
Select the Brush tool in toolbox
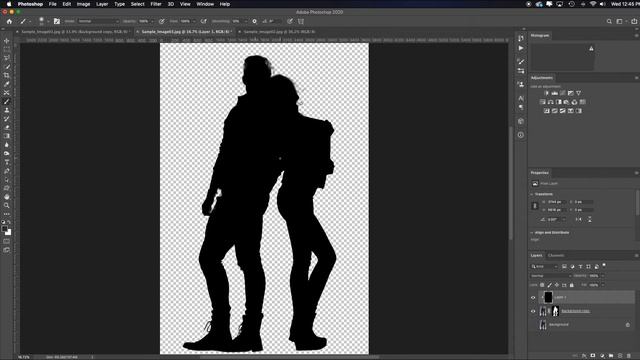pos(7,102)
